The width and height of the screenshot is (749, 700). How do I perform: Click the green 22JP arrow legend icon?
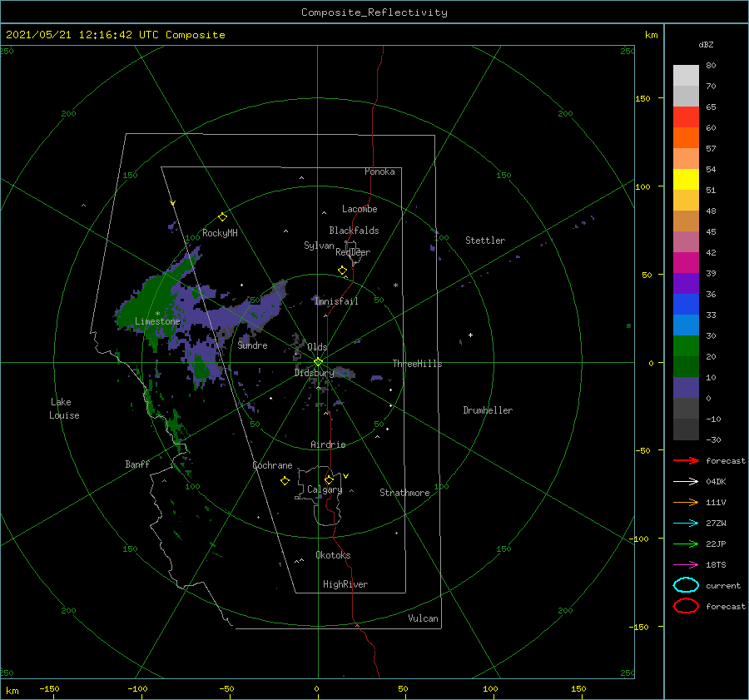686,544
